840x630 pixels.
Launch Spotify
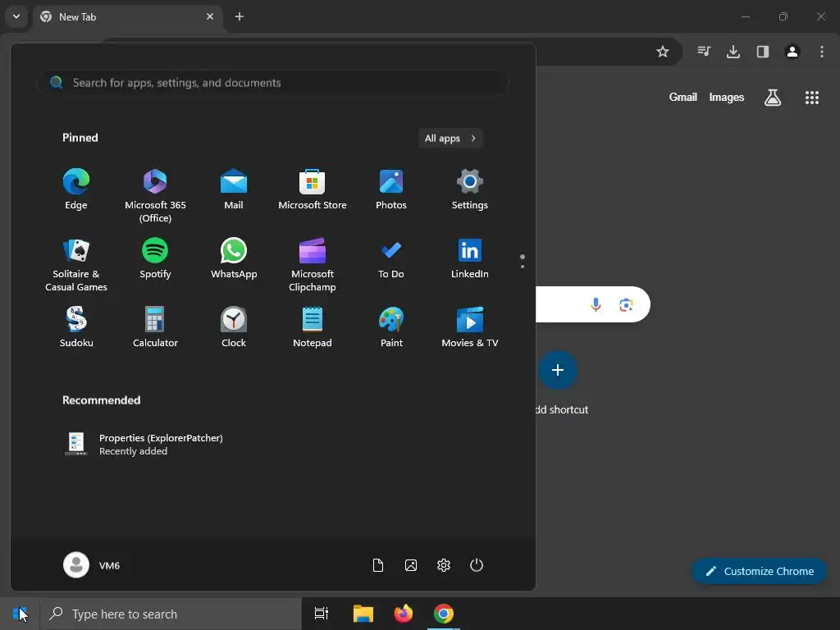tap(155, 258)
